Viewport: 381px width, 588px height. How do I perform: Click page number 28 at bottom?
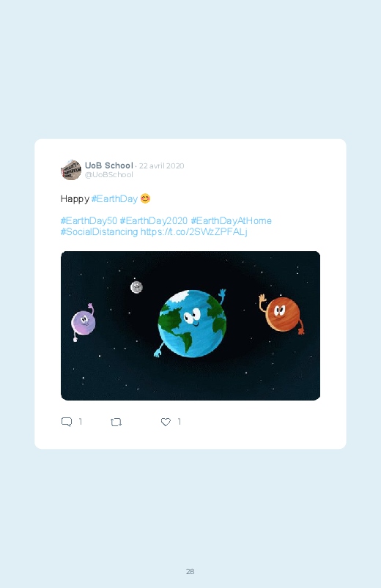(190, 571)
